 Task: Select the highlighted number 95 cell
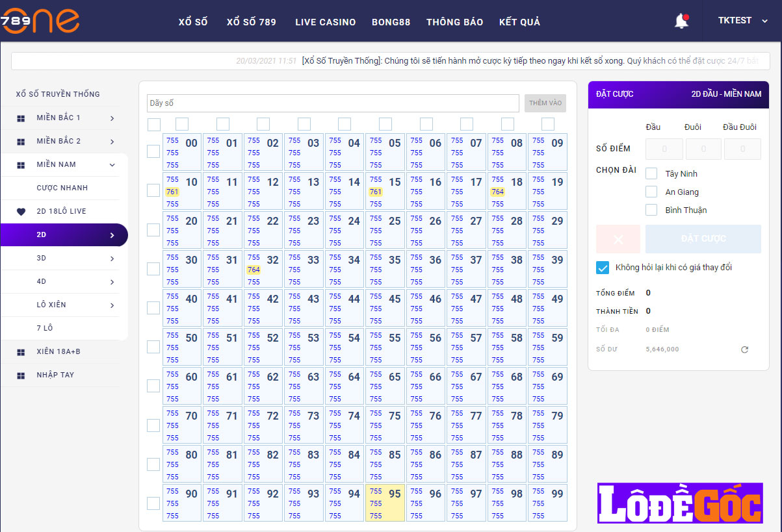385,503
